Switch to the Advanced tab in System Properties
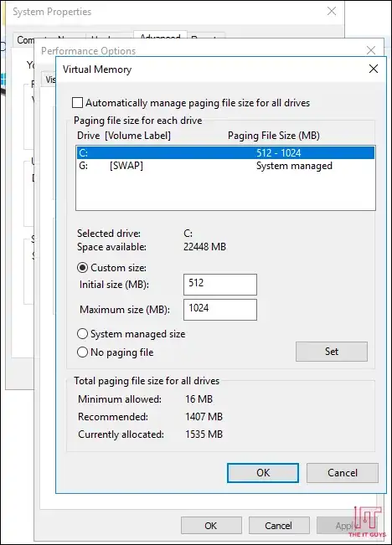The image size is (392, 545). pyautogui.click(x=160, y=37)
